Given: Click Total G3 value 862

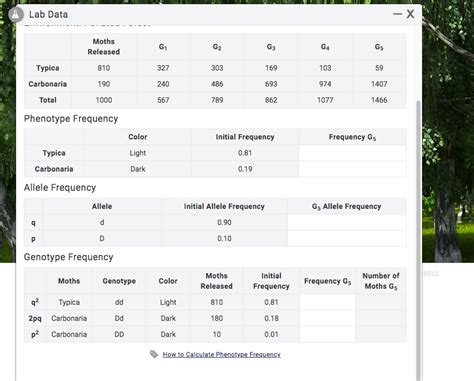Looking at the screenshot, I should [271, 100].
